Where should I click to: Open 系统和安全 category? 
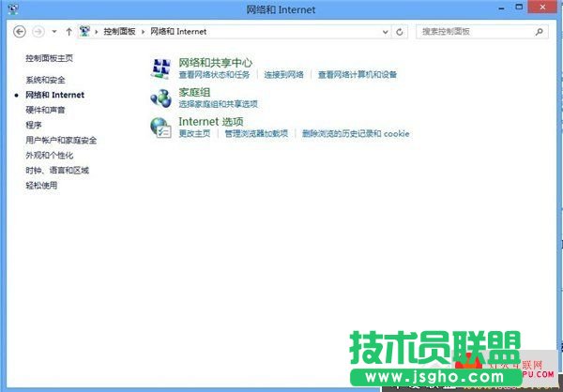[x=45, y=80]
